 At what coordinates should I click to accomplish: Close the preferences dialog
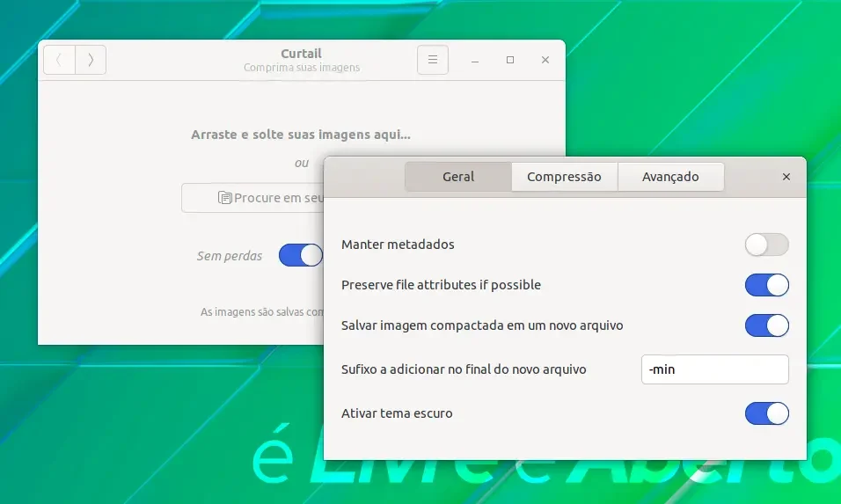pos(786,177)
